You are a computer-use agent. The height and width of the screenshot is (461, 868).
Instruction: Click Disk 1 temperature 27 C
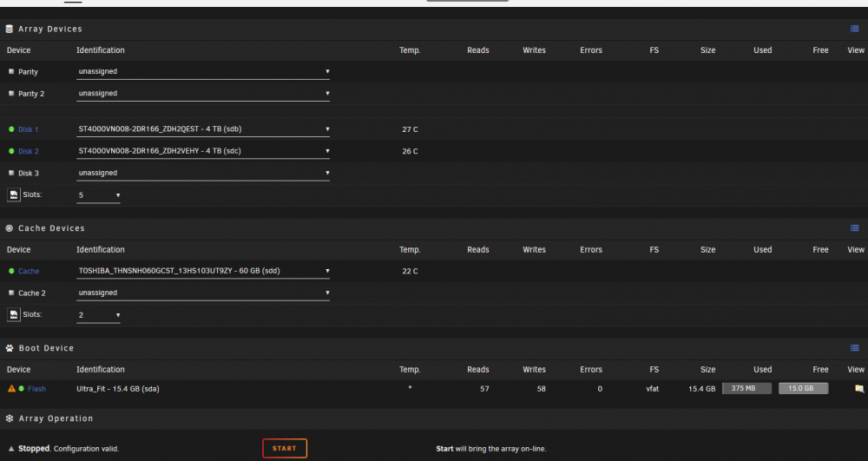411,129
